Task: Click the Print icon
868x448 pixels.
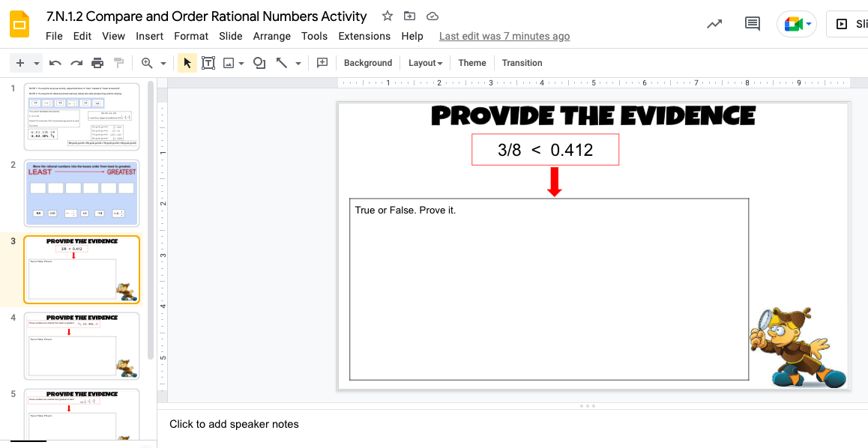Action: pos(97,63)
